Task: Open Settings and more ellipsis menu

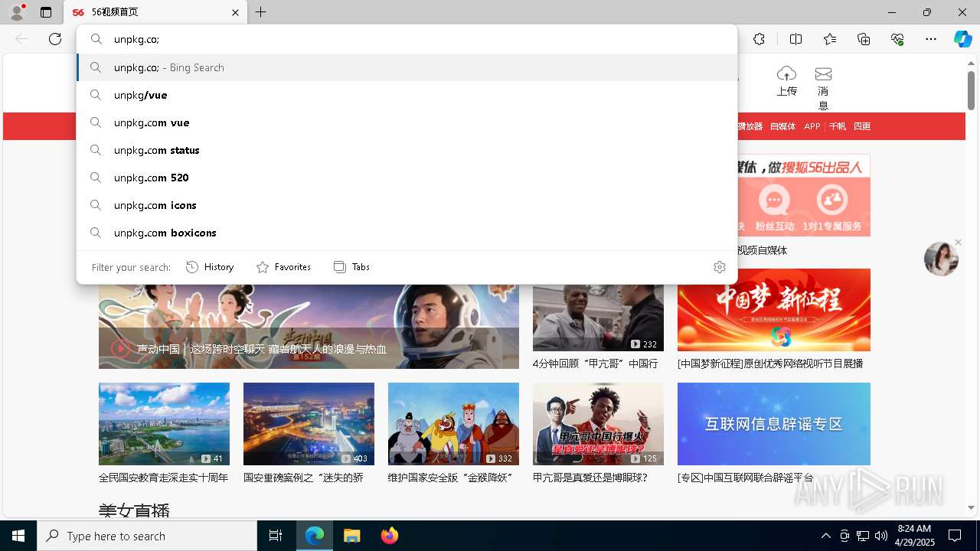Action: point(931,39)
